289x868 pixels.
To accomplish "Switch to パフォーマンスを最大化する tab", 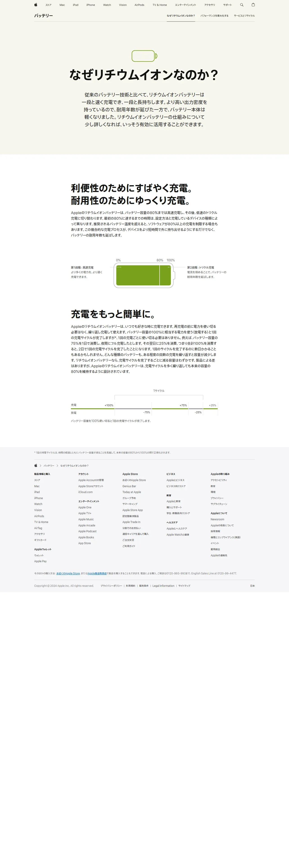I will [214, 16].
